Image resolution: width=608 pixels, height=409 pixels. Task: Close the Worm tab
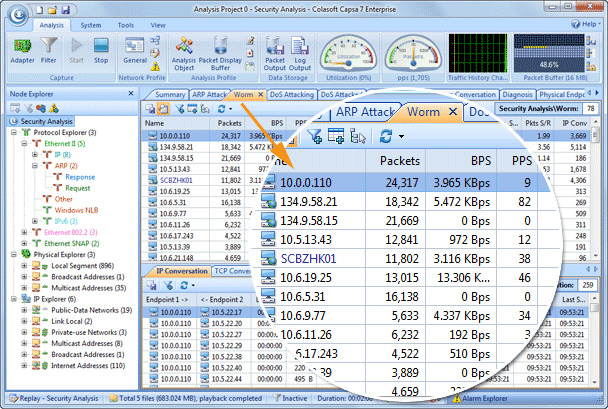261,95
